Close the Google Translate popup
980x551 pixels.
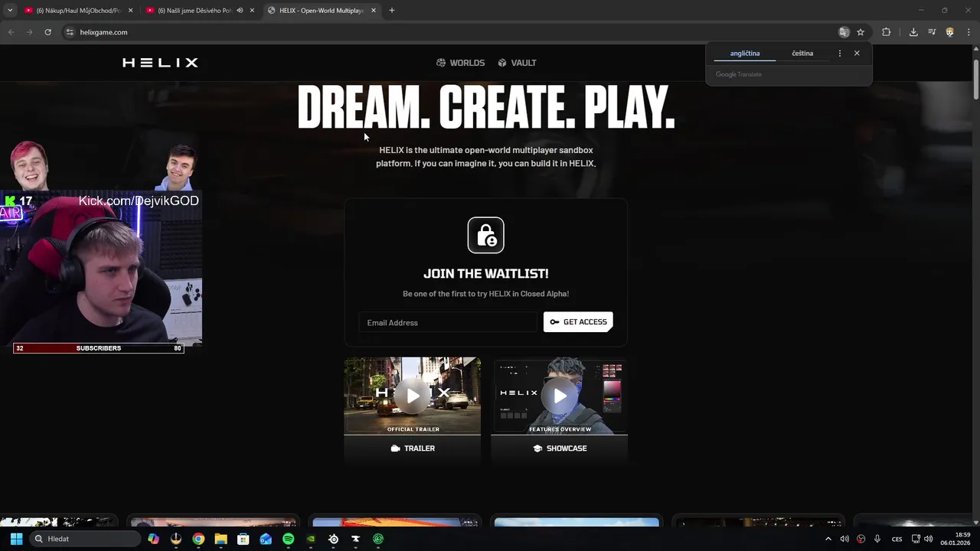point(857,54)
